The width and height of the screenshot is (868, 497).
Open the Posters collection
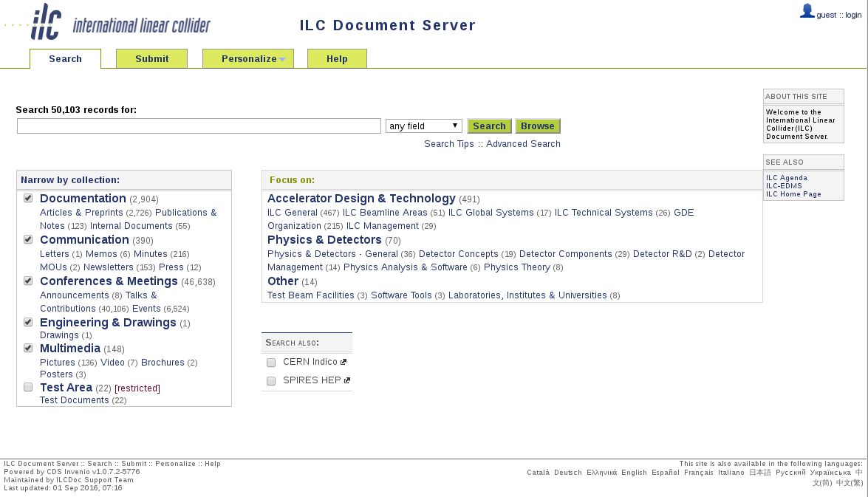click(56, 374)
